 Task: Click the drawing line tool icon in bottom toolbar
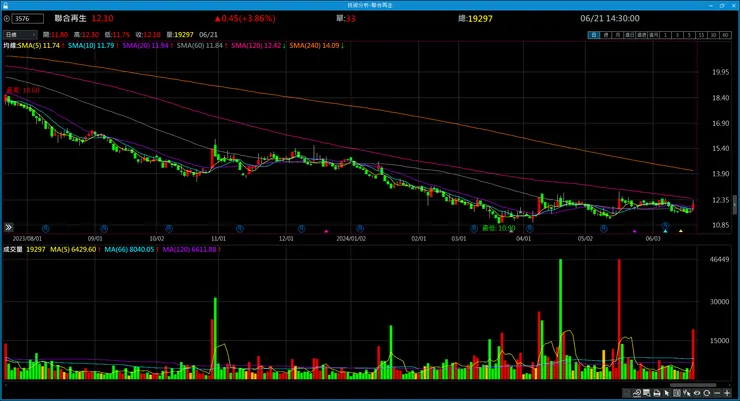pos(637,393)
